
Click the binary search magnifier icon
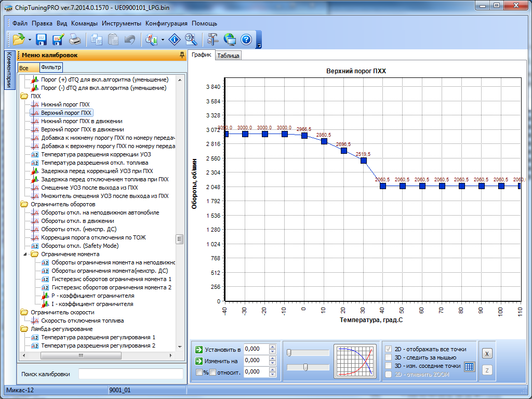pyautogui.click(x=191, y=39)
